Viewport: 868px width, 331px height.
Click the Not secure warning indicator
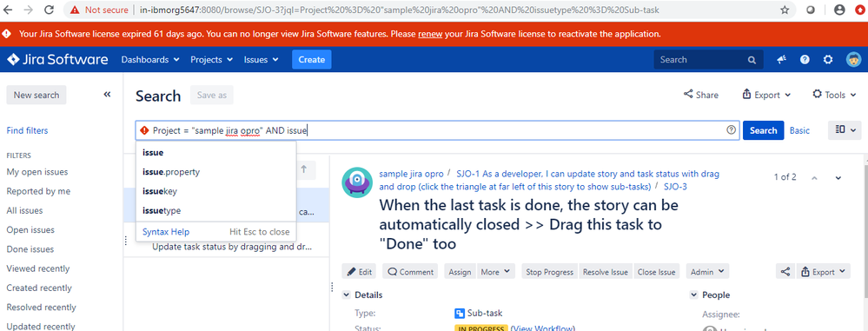tap(99, 10)
